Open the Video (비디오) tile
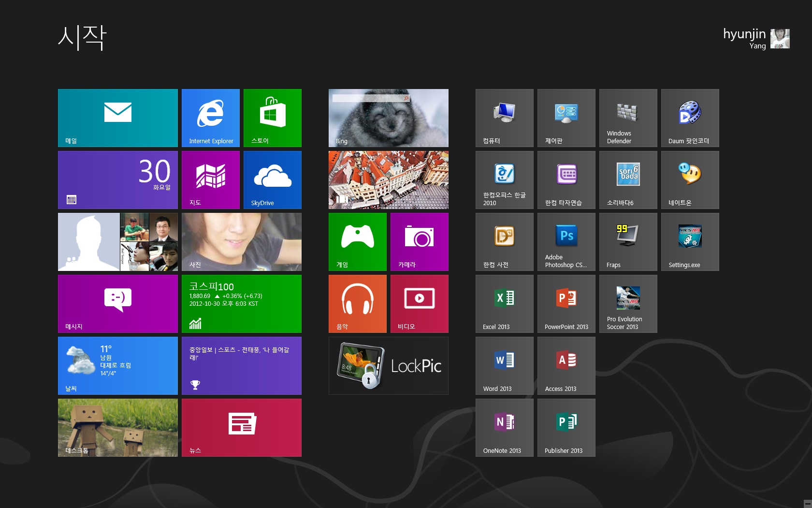 coord(420,304)
